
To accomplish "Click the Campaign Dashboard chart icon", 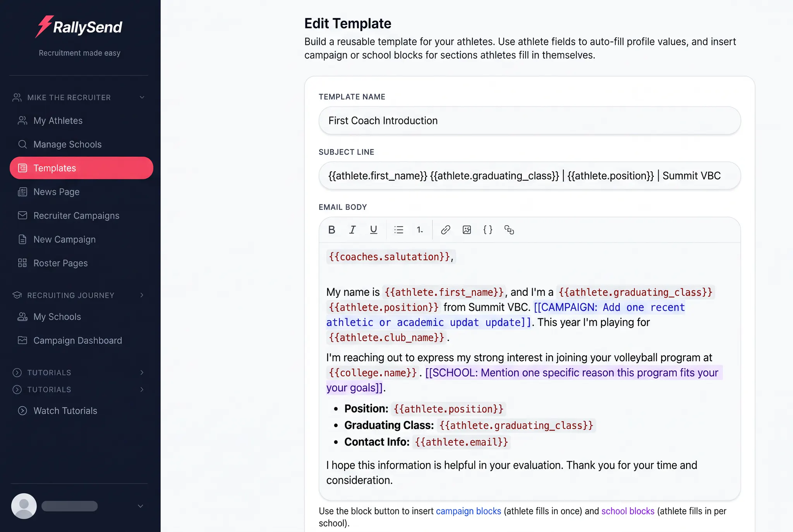I will point(22,340).
